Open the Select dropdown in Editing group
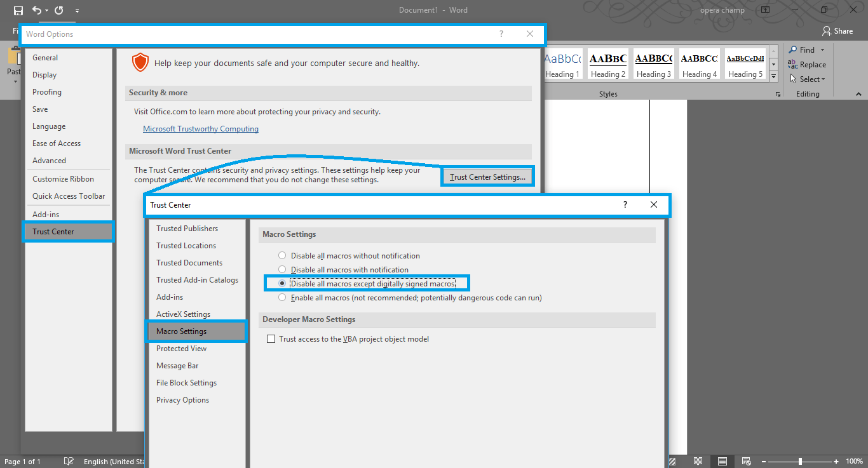The image size is (868, 468). tap(808, 79)
